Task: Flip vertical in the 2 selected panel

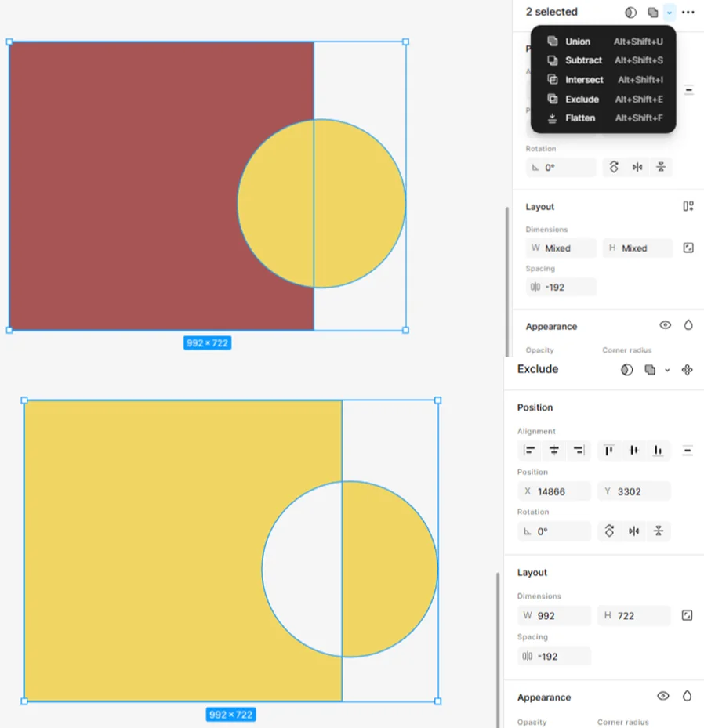Action: pos(661,167)
